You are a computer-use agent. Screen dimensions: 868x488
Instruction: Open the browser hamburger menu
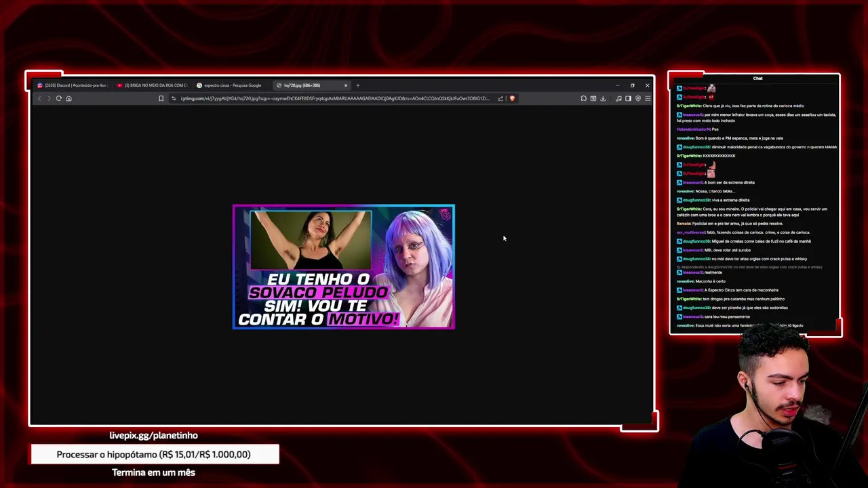648,98
